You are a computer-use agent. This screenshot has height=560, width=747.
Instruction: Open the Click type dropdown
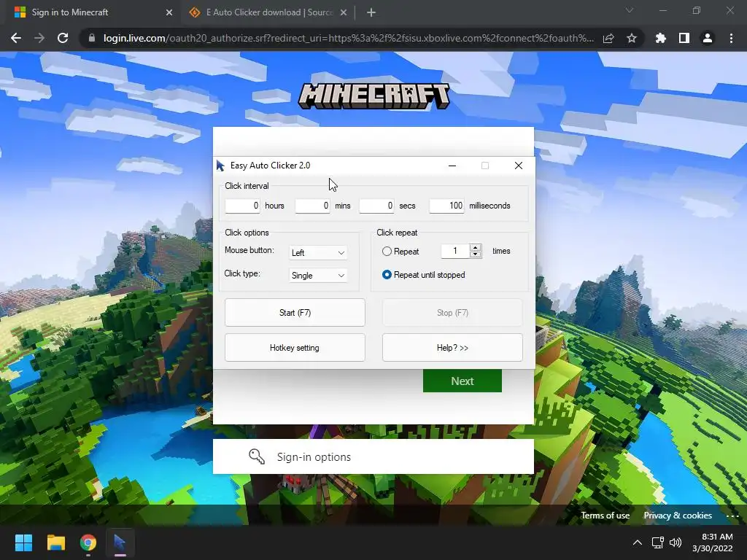(x=318, y=276)
